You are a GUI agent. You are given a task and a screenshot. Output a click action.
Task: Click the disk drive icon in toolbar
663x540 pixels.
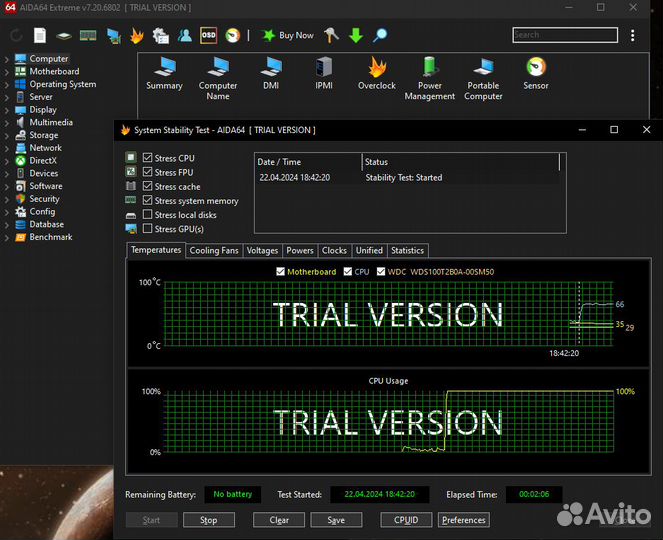click(64, 36)
